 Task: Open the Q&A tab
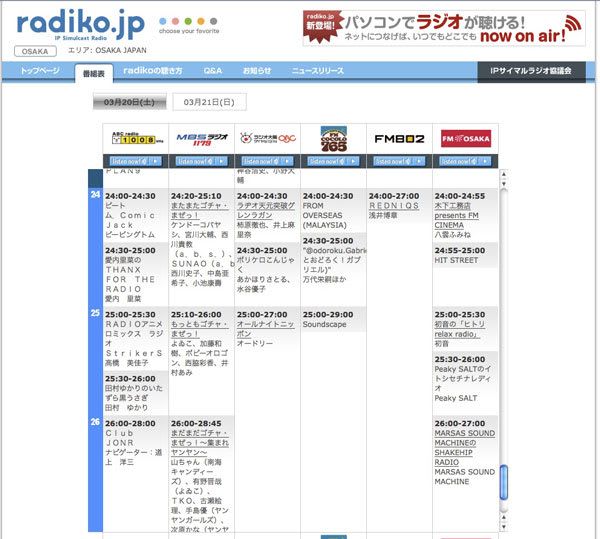tap(213, 71)
